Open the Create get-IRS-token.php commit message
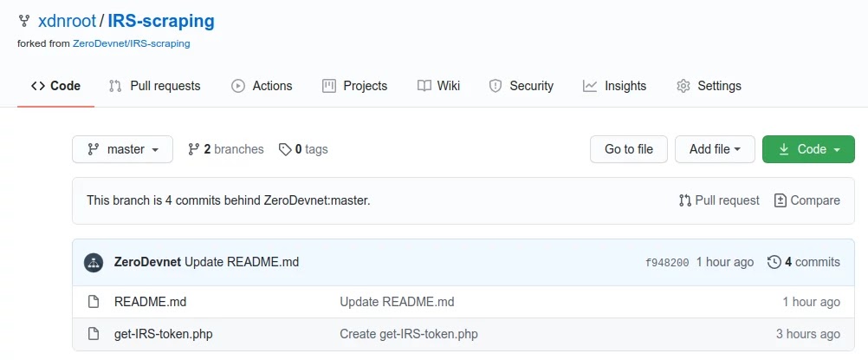The image size is (868, 360). [409, 334]
